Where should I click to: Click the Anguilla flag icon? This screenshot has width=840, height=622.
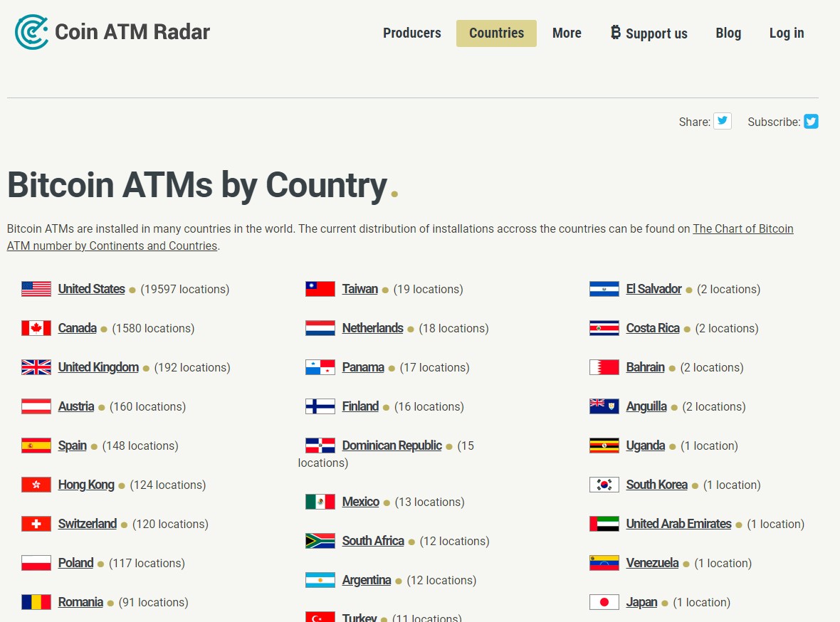pos(604,406)
